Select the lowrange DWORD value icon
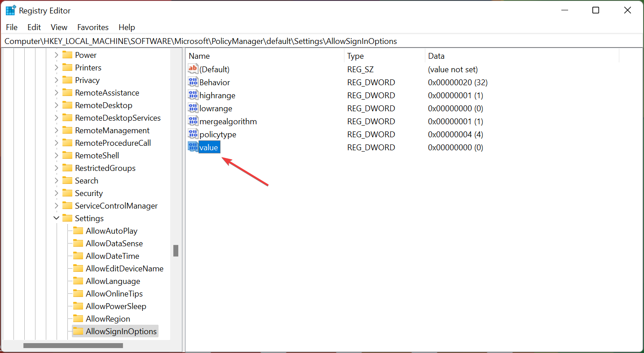The image size is (644, 353). 193,108
